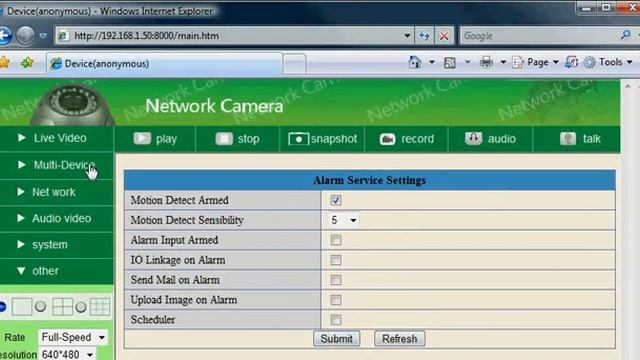Click the Google search box
The width and height of the screenshot is (640, 360).
(x=539, y=36)
